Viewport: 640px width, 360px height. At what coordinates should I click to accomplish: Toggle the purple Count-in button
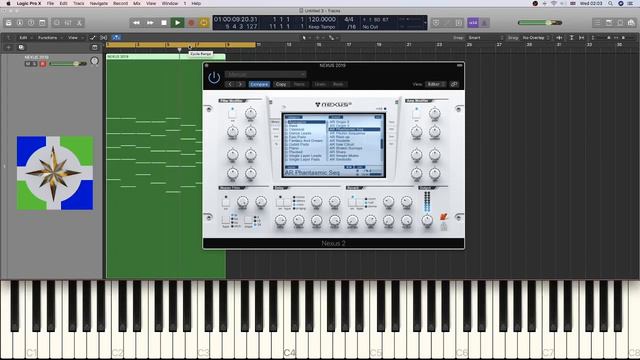(x=473, y=23)
